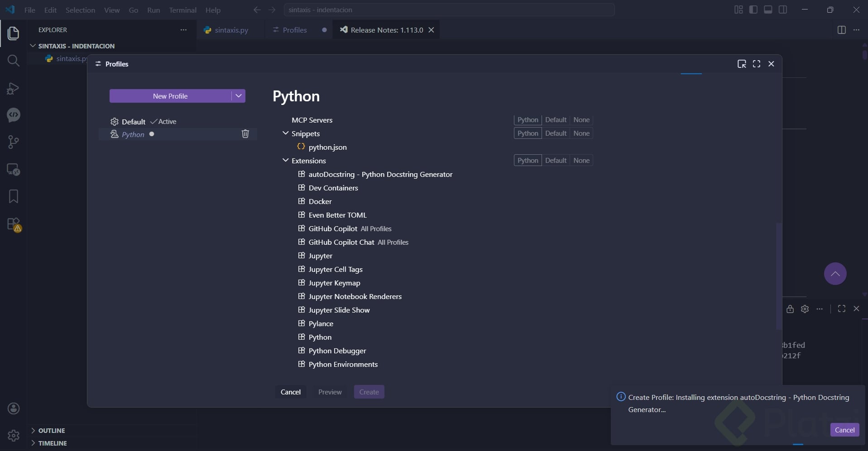868x451 pixels.
Task: Collapse the Extensions section
Action: (x=285, y=161)
